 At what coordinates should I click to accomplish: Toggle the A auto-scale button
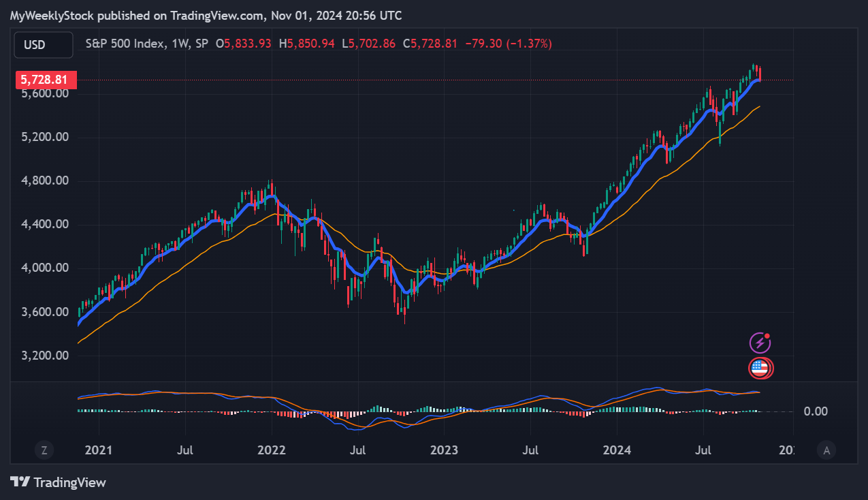coord(826,450)
